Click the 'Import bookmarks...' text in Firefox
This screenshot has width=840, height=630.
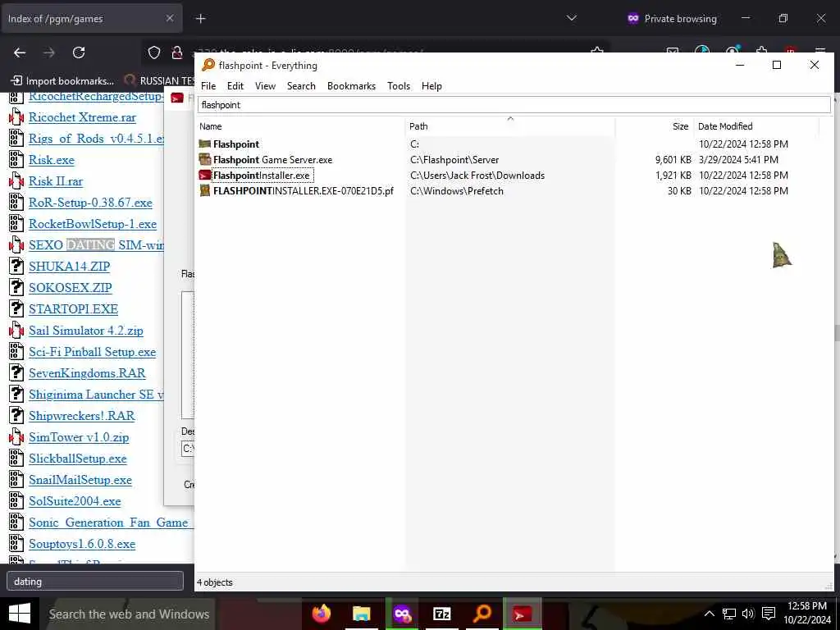pos(71,81)
